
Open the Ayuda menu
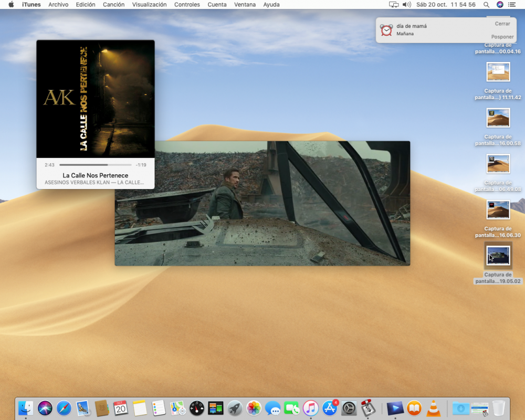click(x=271, y=4)
